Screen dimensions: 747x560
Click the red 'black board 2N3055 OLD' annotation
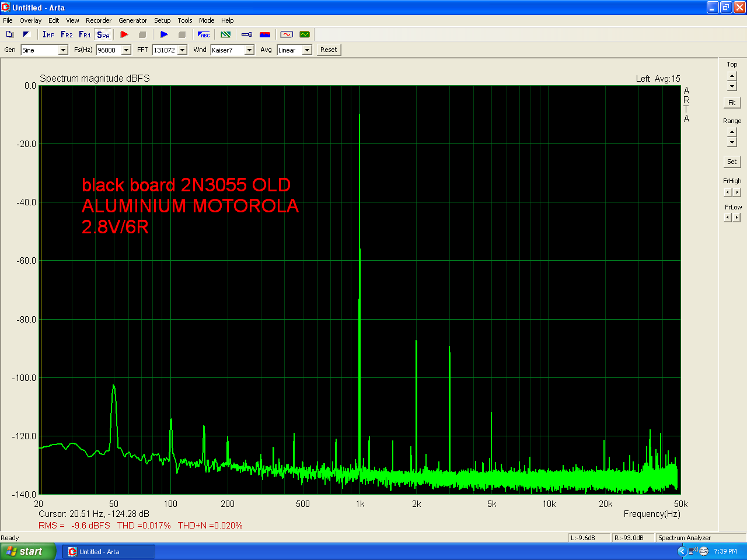tap(186, 185)
